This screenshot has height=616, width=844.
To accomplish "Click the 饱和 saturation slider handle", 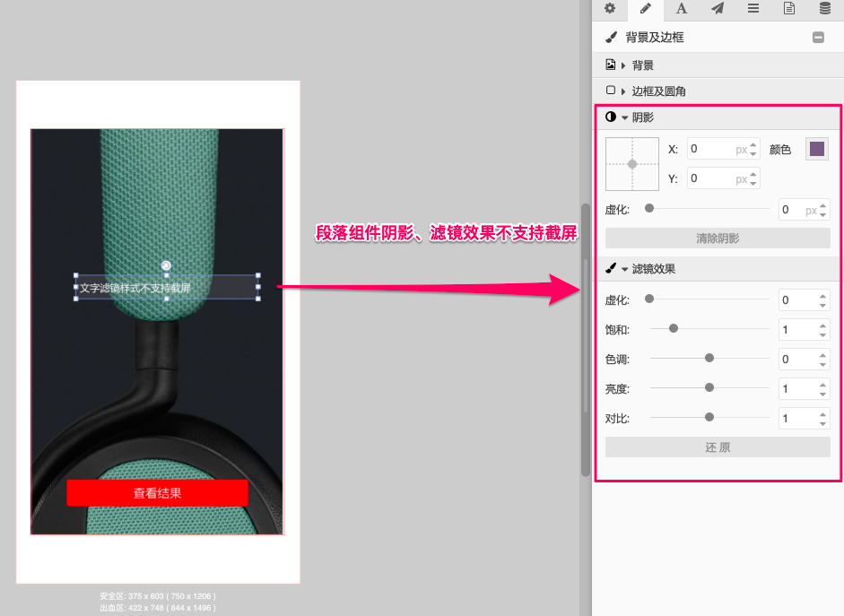I will tap(674, 329).
